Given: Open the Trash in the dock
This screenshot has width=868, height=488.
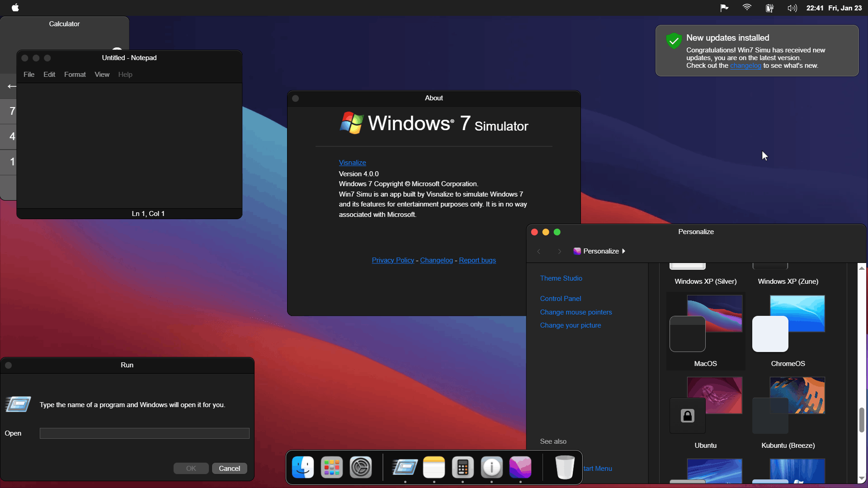Looking at the screenshot, I should (x=565, y=467).
